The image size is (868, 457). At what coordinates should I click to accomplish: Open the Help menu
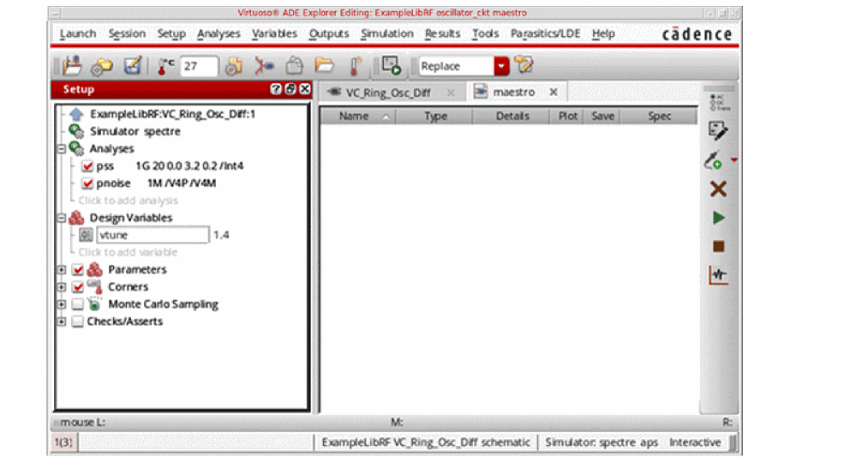click(x=603, y=33)
